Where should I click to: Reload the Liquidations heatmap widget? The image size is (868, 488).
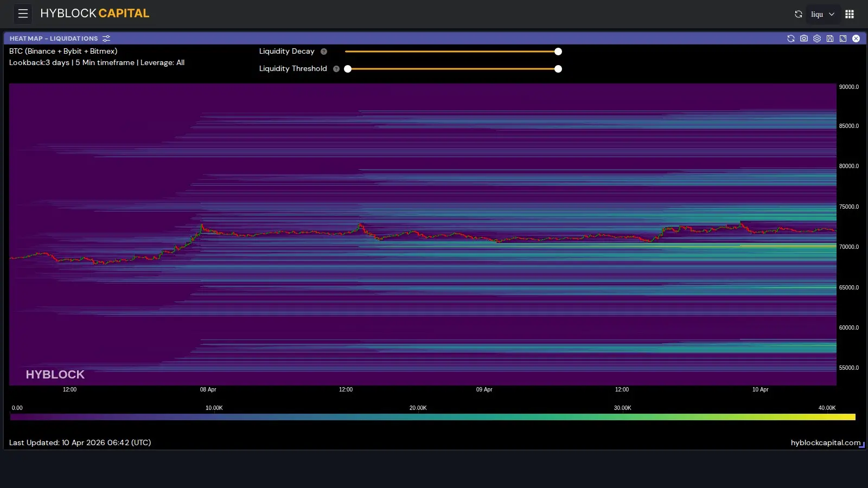pyautogui.click(x=790, y=38)
